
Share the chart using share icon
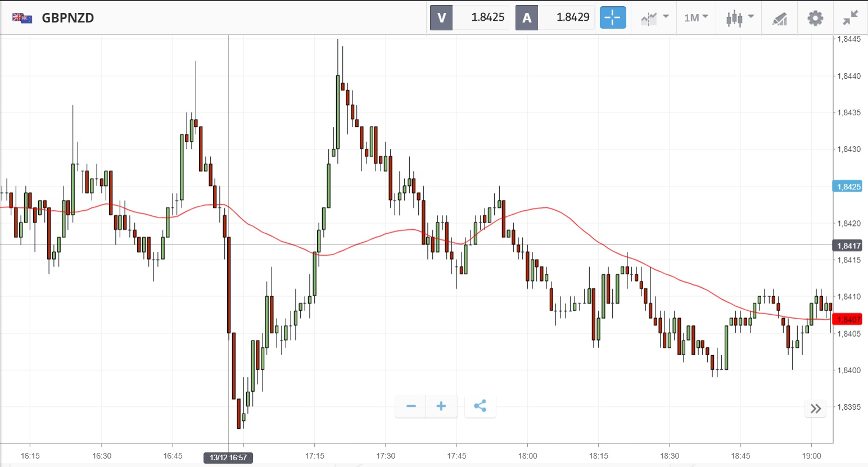480,406
